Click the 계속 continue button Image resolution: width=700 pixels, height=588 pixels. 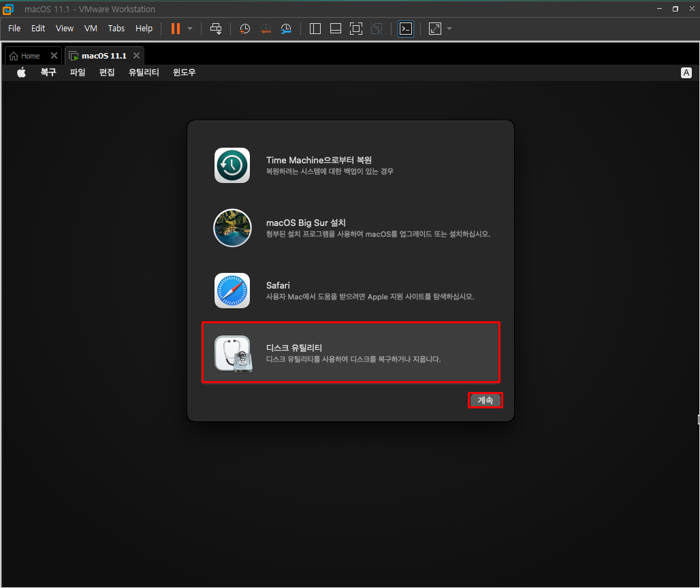[x=486, y=400]
